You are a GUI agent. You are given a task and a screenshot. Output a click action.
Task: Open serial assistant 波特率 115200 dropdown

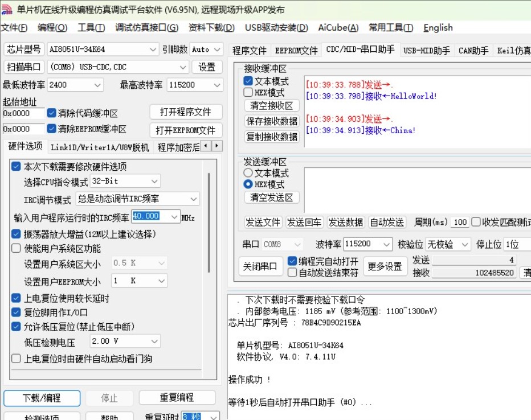368,244
